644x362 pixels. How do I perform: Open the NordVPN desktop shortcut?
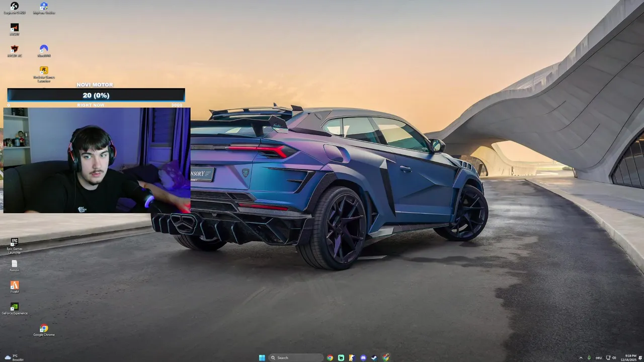[44, 51]
